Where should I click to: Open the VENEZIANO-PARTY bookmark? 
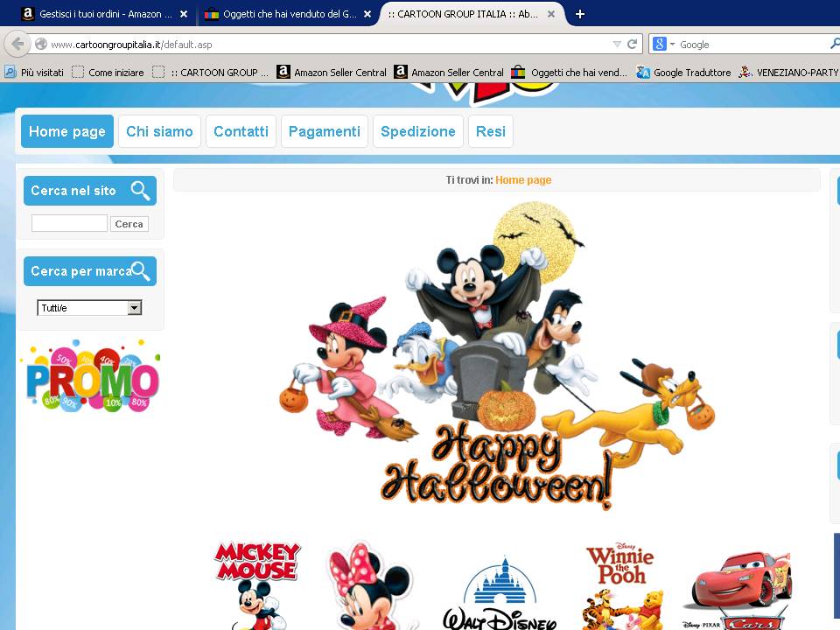pos(788,73)
